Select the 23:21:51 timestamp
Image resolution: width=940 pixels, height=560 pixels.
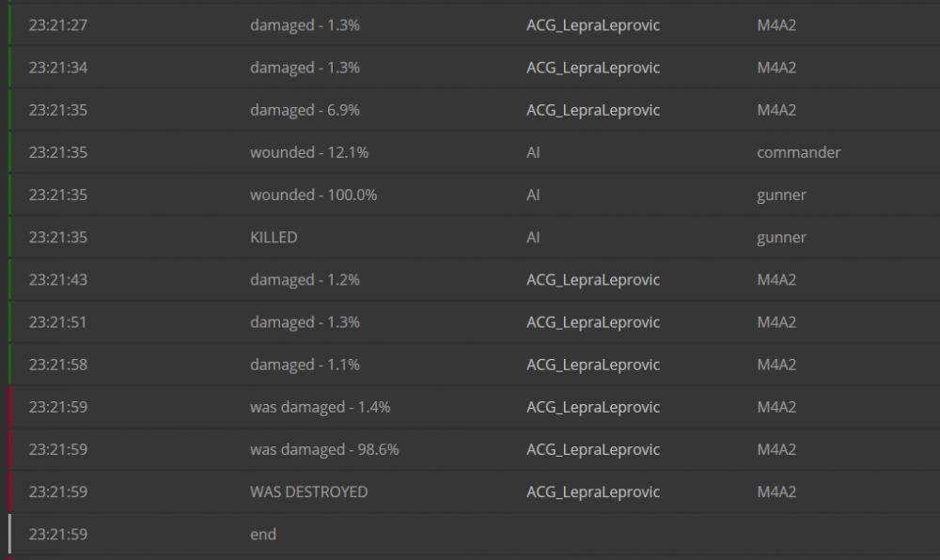(x=58, y=322)
